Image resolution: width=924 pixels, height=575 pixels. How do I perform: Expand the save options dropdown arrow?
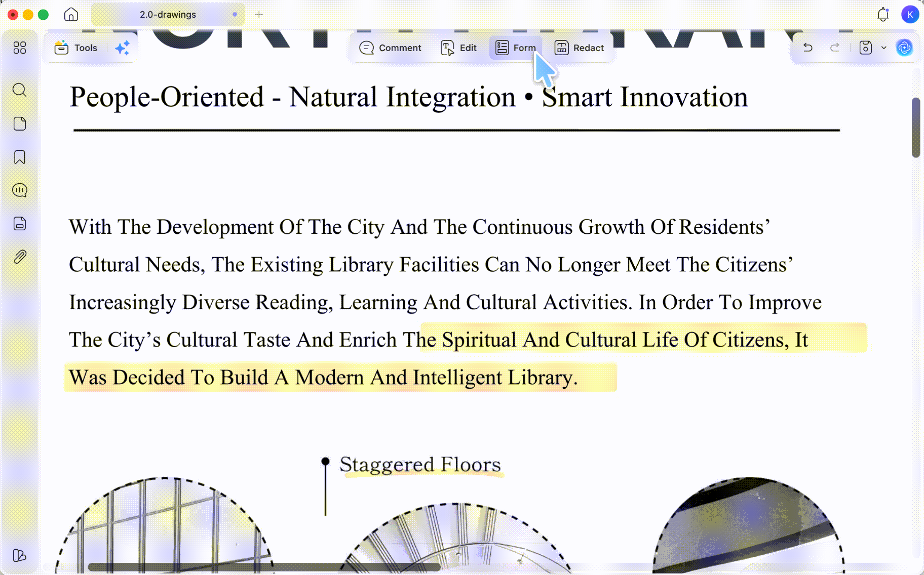[x=884, y=48]
